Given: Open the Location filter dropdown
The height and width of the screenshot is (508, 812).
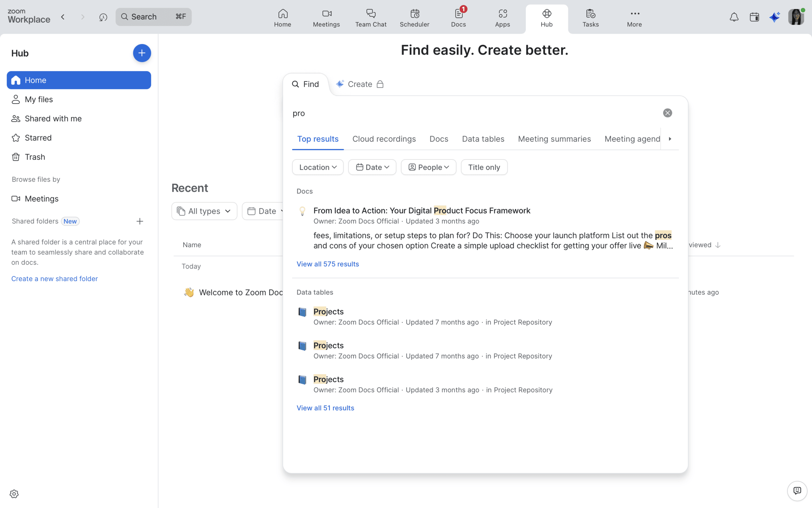Looking at the screenshot, I should (317, 167).
